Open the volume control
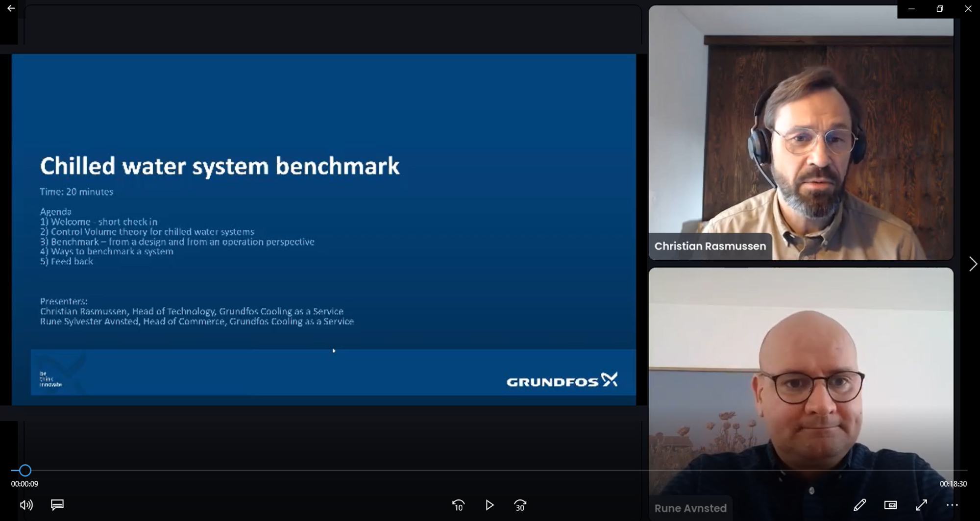The image size is (980, 521). pyautogui.click(x=26, y=505)
